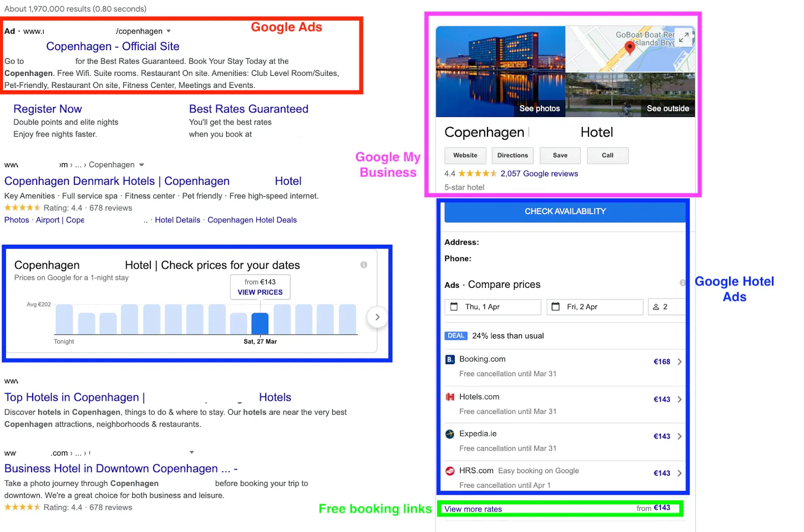Open the Hotel Details sitelink
804x532 pixels.
tap(177, 220)
